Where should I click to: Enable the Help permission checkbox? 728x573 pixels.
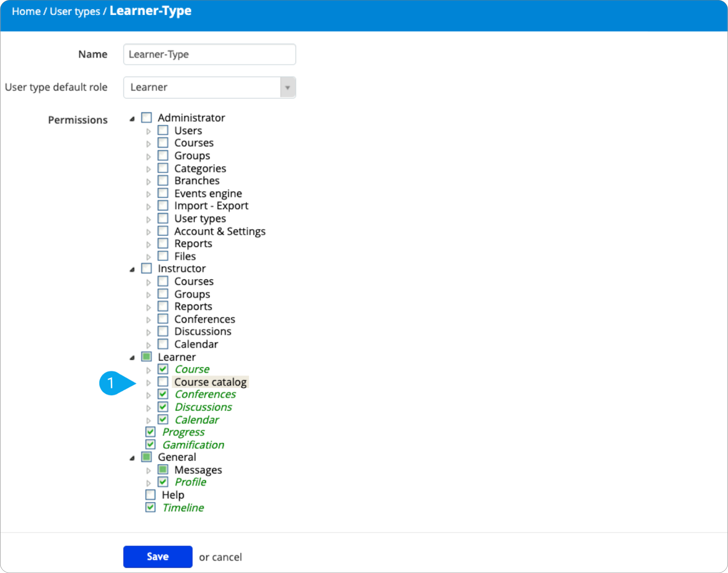150,495
